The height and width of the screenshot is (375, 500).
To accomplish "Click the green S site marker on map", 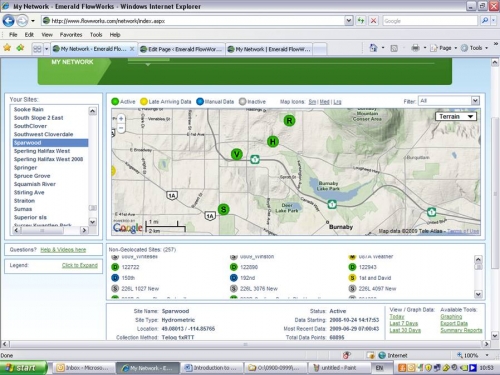I will [224, 209].
